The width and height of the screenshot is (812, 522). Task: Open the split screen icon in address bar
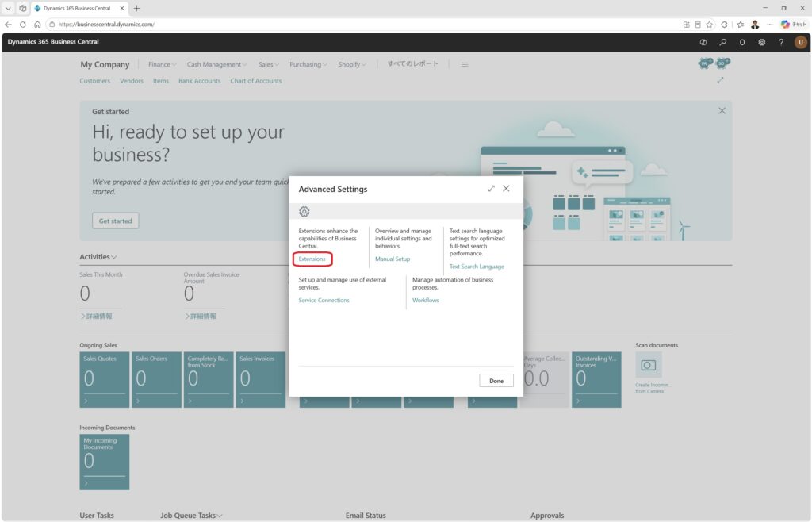tap(686, 25)
